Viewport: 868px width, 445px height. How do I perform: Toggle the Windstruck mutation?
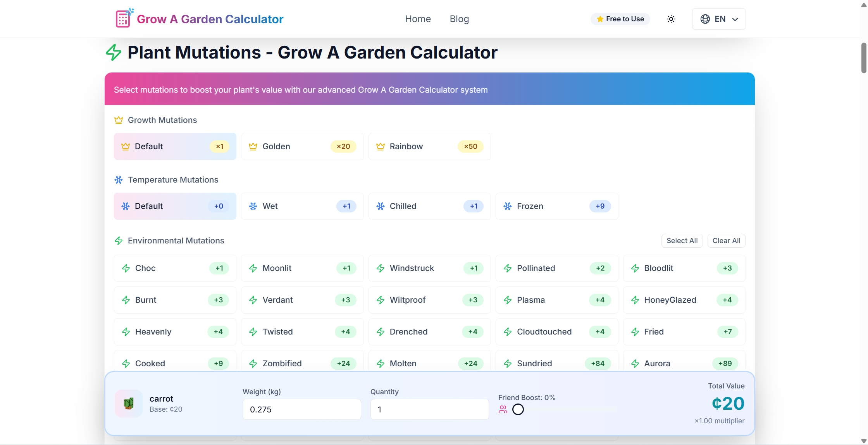point(430,268)
